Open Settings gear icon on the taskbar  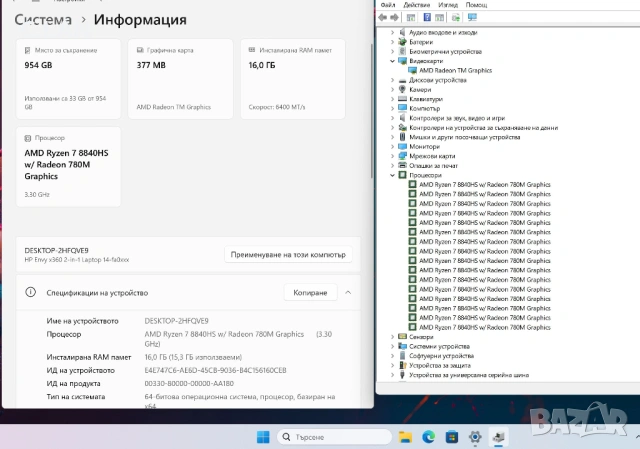[475, 437]
